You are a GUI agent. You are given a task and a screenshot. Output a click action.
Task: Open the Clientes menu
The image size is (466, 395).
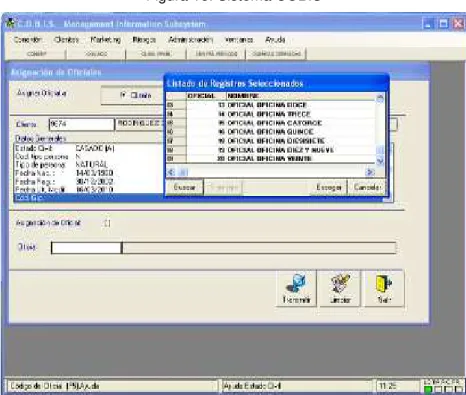point(66,40)
